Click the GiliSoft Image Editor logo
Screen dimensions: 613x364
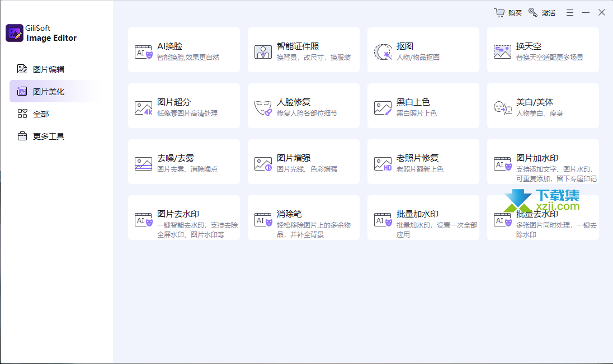(x=15, y=33)
